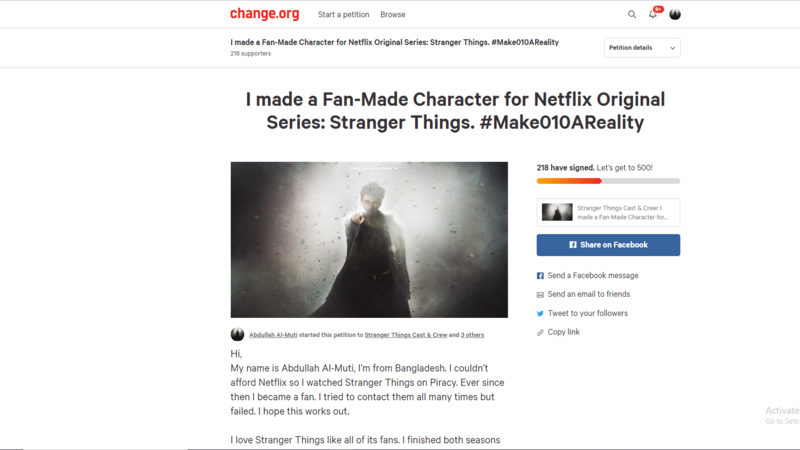Click the Facebook icon beside Send a Facebook message
This screenshot has height=450, width=800.
(540, 276)
